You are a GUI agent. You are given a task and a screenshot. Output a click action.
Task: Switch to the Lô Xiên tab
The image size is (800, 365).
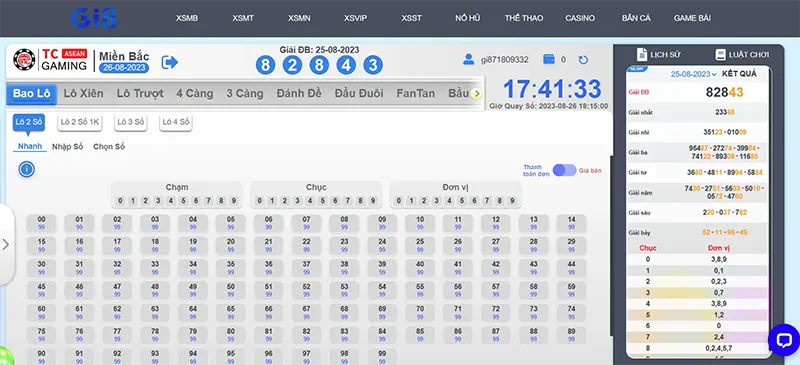pos(83,93)
